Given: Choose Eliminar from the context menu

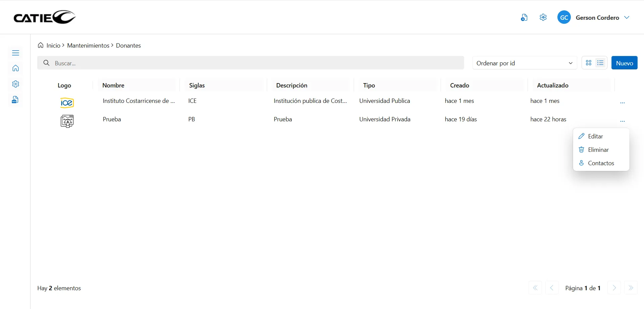Looking at the screenshot, I should click(x=598, y=150).
